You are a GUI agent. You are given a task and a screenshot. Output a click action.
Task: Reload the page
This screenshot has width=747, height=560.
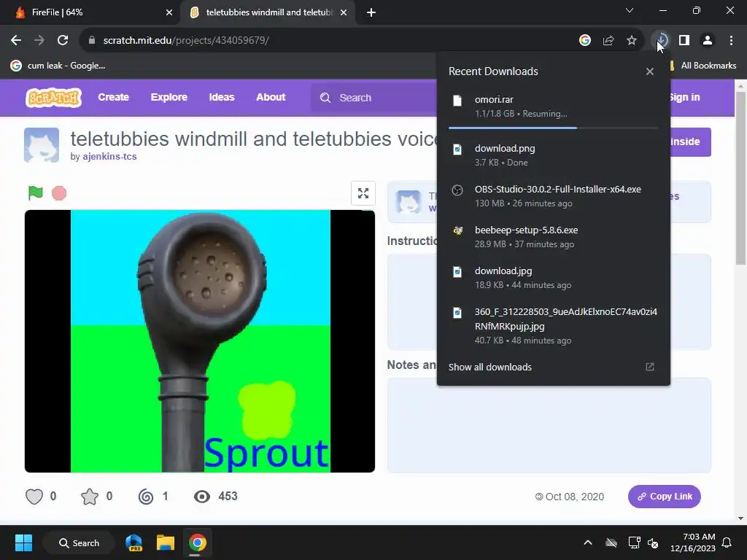click(x=63, y=41)
